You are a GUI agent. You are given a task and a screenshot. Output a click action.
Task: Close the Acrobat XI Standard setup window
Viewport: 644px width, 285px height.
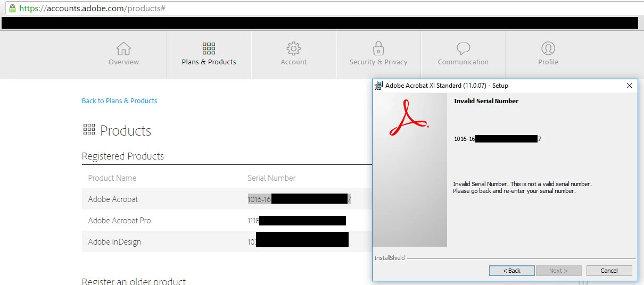click(x=630, y=86)
